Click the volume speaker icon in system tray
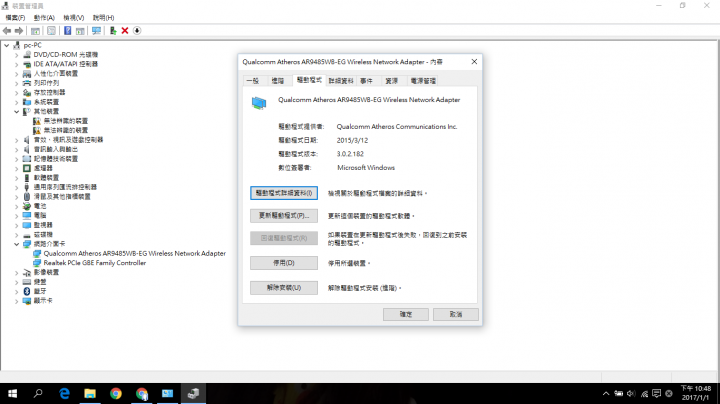The width and height of the screenshot is (720, 404). point(631,393)
